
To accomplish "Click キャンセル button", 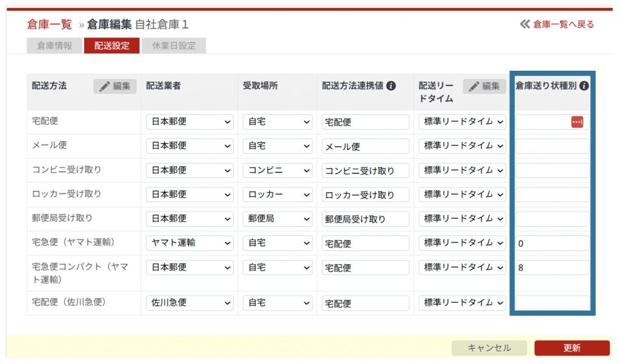I will point(489,348).
